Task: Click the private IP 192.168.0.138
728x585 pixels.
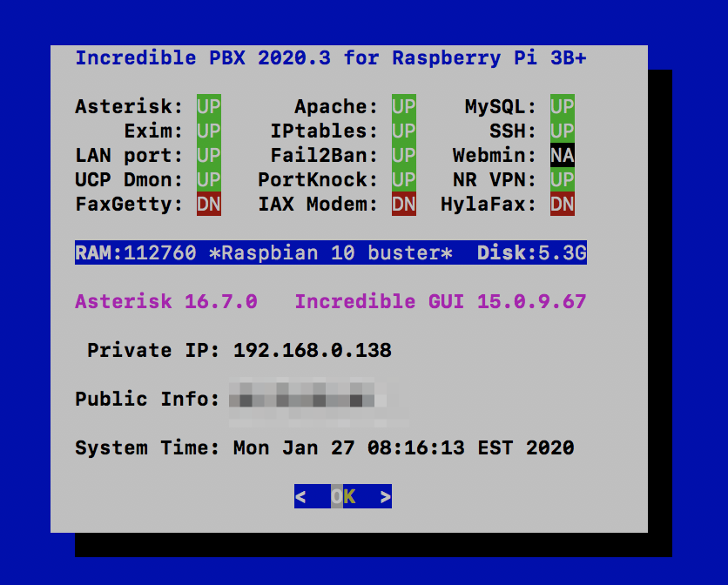Action: 313,351
